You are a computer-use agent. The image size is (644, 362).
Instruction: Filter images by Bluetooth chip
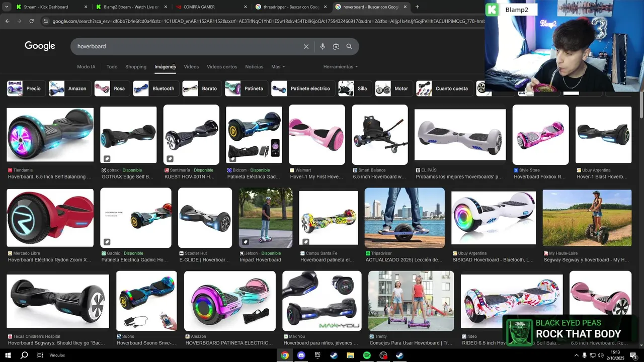pyautogui.click(x=155, y=88)
